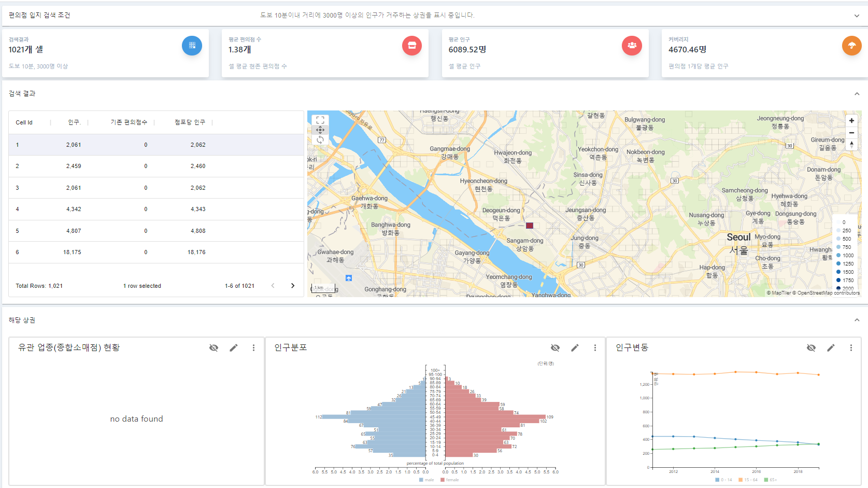Sort table by 점포당 인구 column

point(190,122)
